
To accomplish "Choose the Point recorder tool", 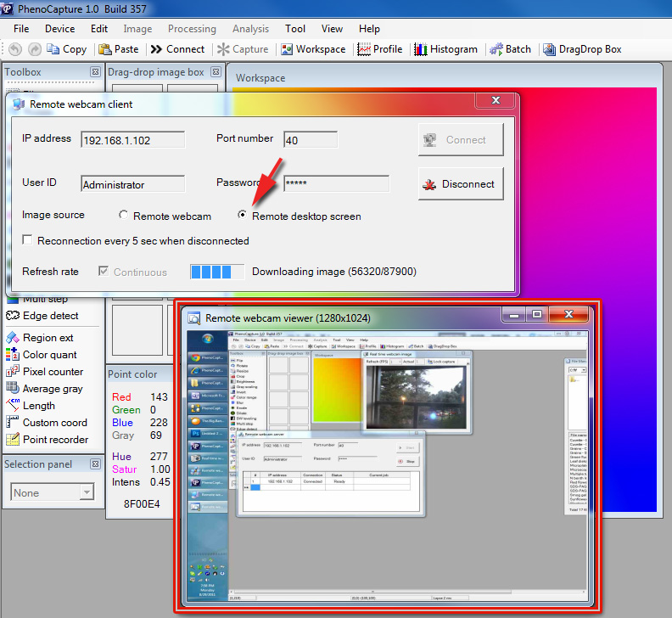I will click(55, 440).
